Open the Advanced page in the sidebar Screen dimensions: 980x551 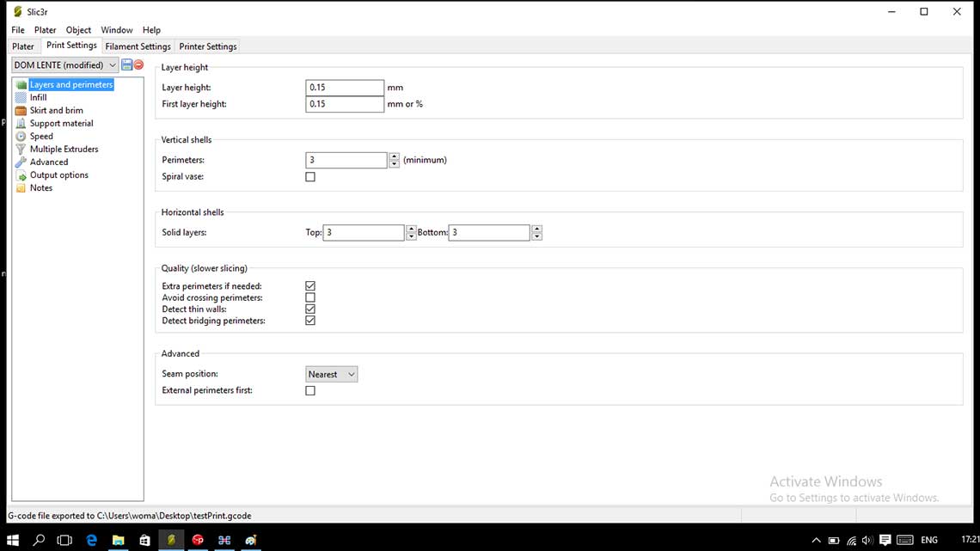coord(49,162)
